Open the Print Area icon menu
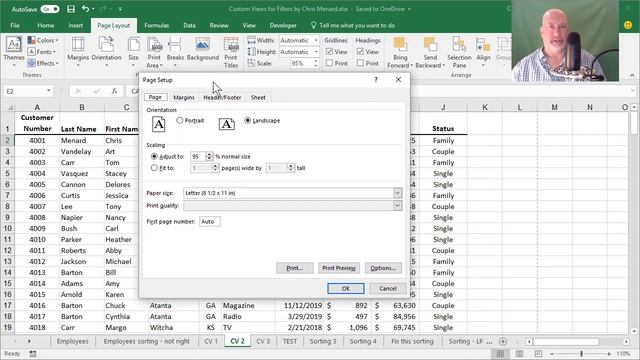The width and height of the screenshot is (640, 360). coord(154,45)
